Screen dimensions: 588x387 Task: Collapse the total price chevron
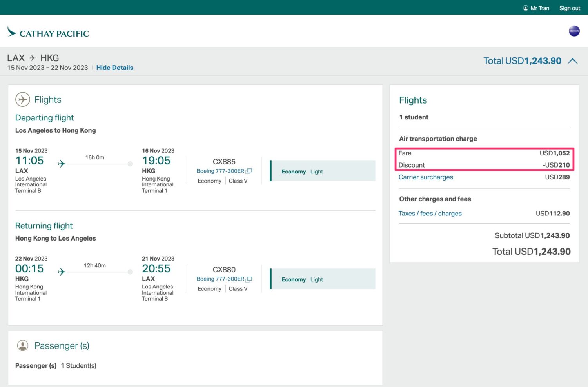[573, 61]
